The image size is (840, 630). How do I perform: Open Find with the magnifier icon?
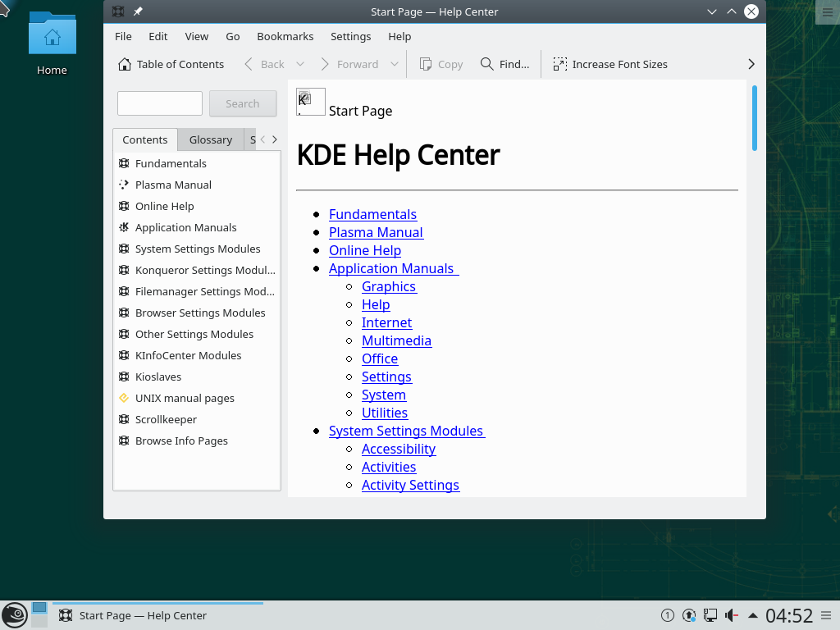[487, 64]
